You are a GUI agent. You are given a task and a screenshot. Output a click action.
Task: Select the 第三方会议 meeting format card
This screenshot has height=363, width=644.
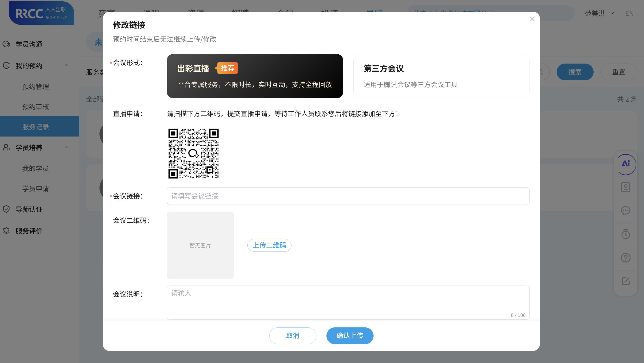(x=441, y=76)
